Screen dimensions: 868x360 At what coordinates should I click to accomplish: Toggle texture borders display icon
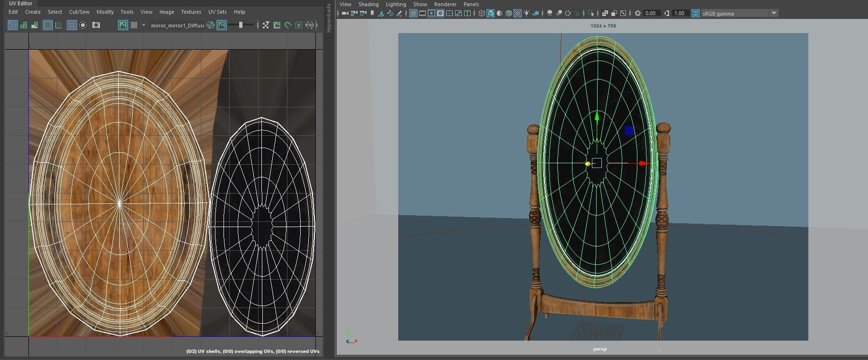(47, 25)
